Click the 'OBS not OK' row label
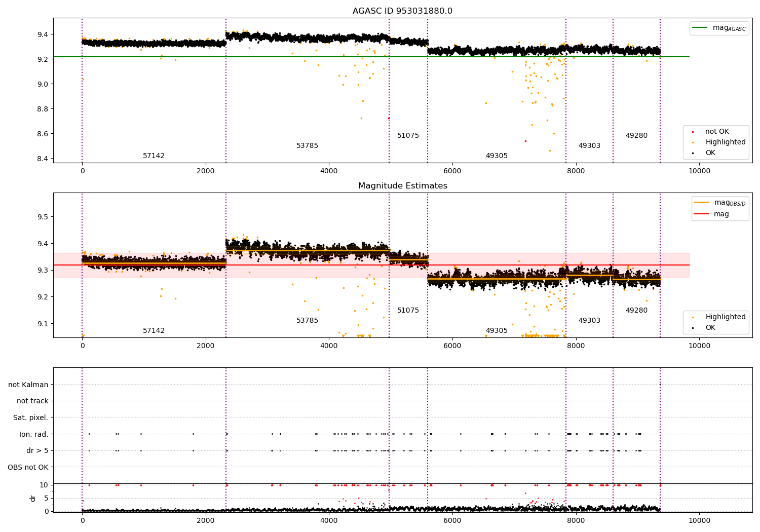This screenshot has width=760, height=532. pyautogui.click(x=28, y=468)
